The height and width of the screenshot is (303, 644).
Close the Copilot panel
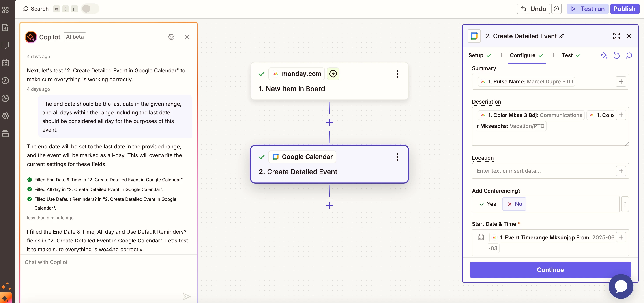[187, 37]
